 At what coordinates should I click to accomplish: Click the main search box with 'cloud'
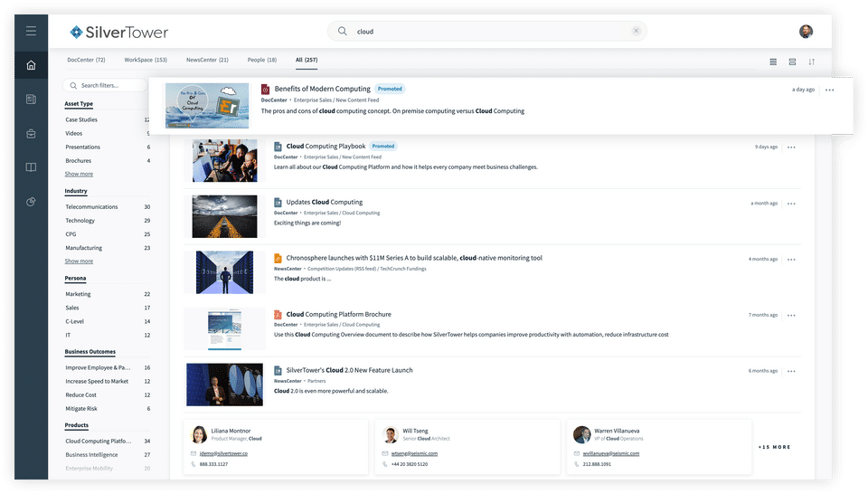point(487,31)
